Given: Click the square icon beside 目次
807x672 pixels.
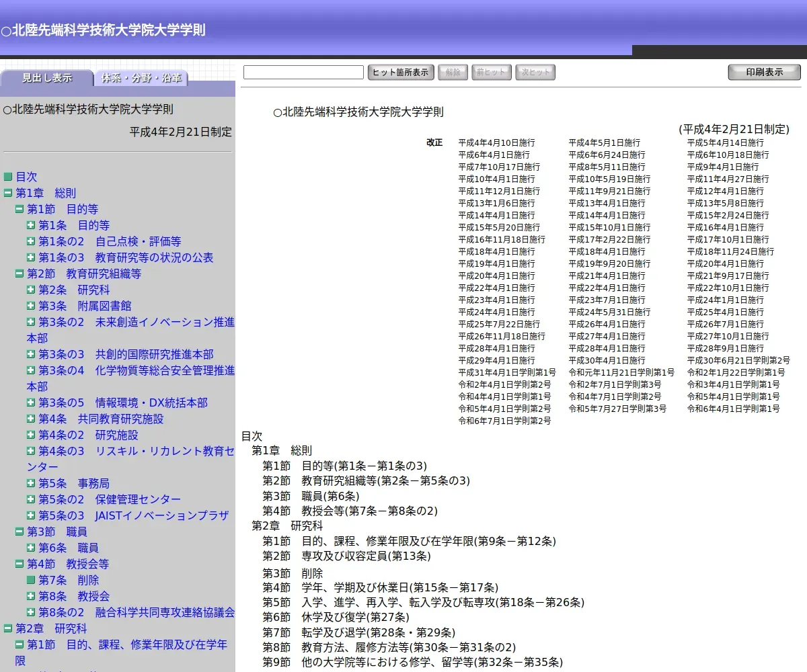Looking at the screenshot, I should click(8, 177).
